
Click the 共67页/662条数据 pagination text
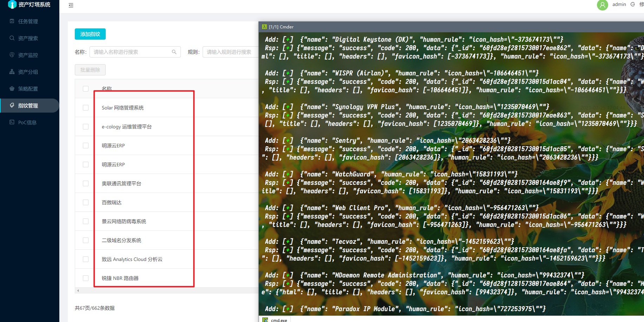(x=95, y=308)
